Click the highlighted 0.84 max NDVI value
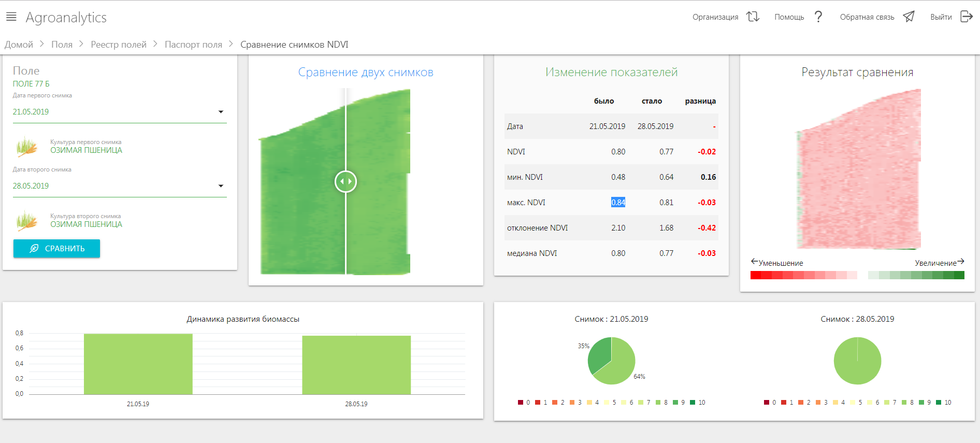This screenshot has width=980, height=443. [618, 203]
